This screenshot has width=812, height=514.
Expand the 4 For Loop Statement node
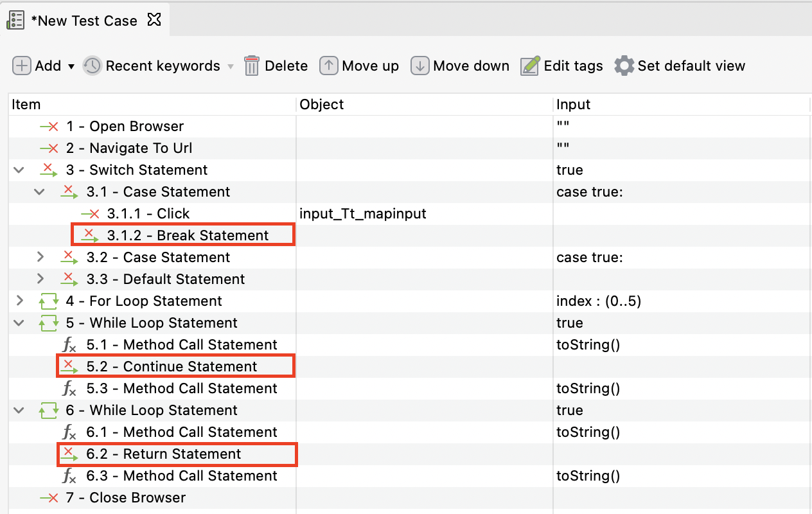tap(19, 301)
